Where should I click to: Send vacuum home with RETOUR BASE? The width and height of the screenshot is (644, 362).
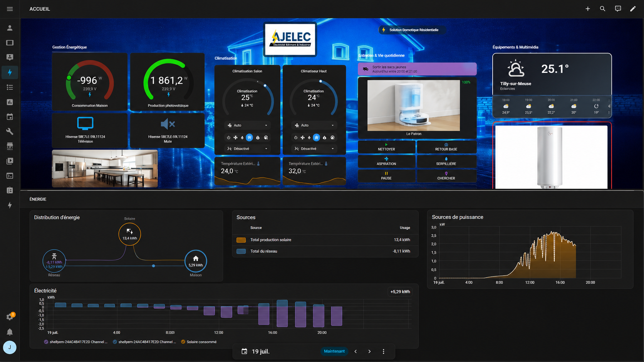(446, 147)
